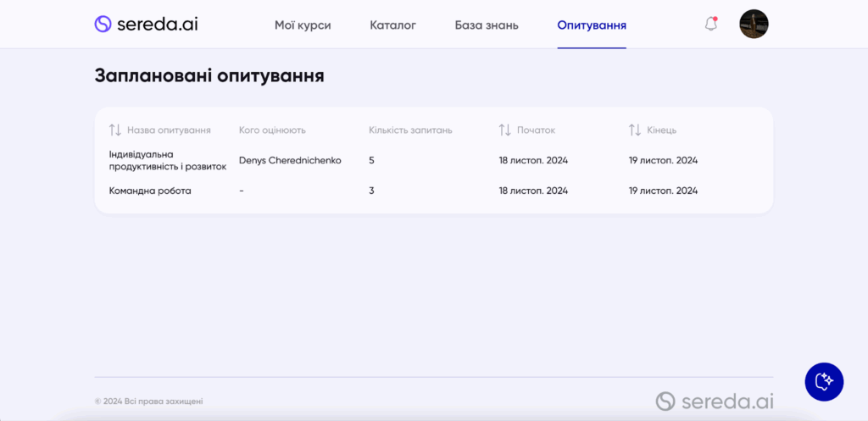Click the Заплановані опитування page heading
Screen dimensions: 868x421
pyautogui.click(x=209, y=75)
